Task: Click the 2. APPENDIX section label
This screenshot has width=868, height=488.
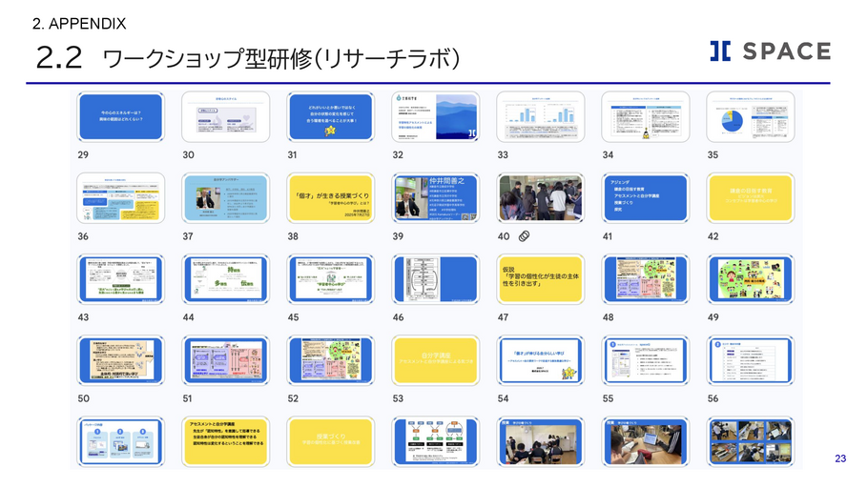Action: 78,22
